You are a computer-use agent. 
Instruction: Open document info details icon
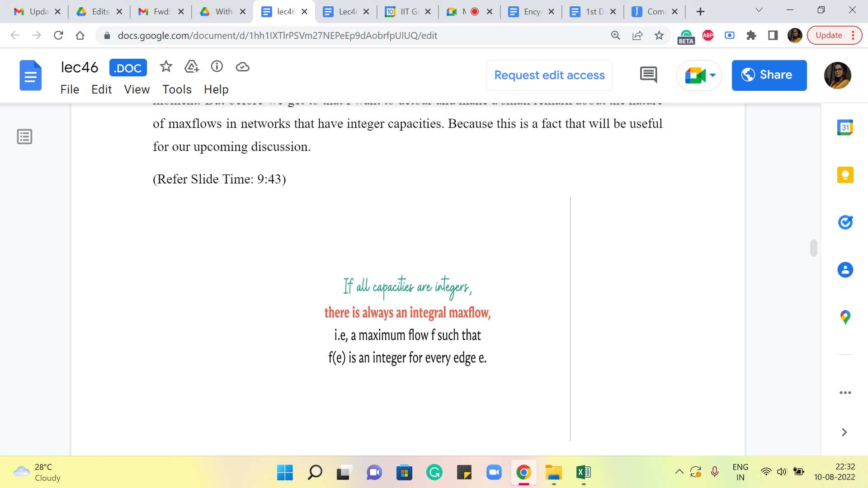tap(217, 67)
